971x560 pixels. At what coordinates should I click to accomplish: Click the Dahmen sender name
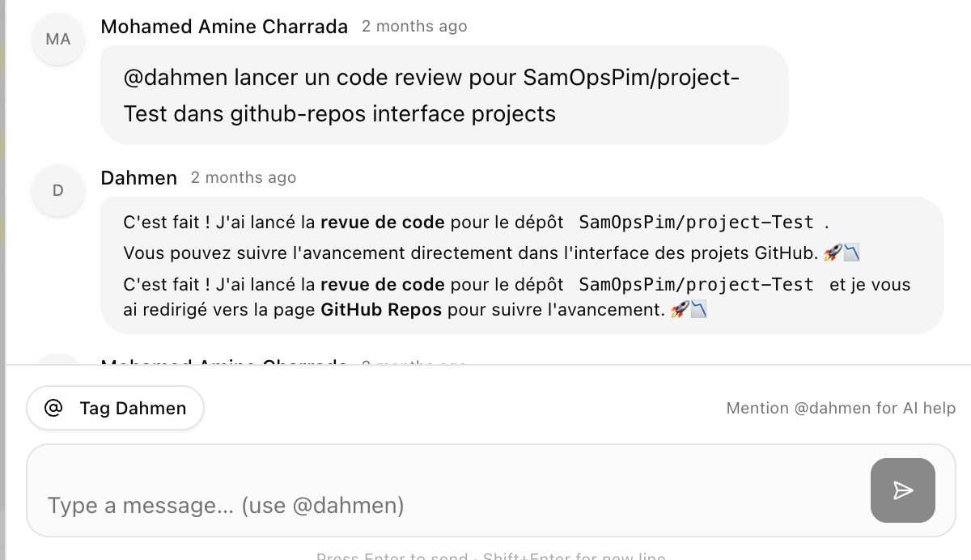click(138, 178)
